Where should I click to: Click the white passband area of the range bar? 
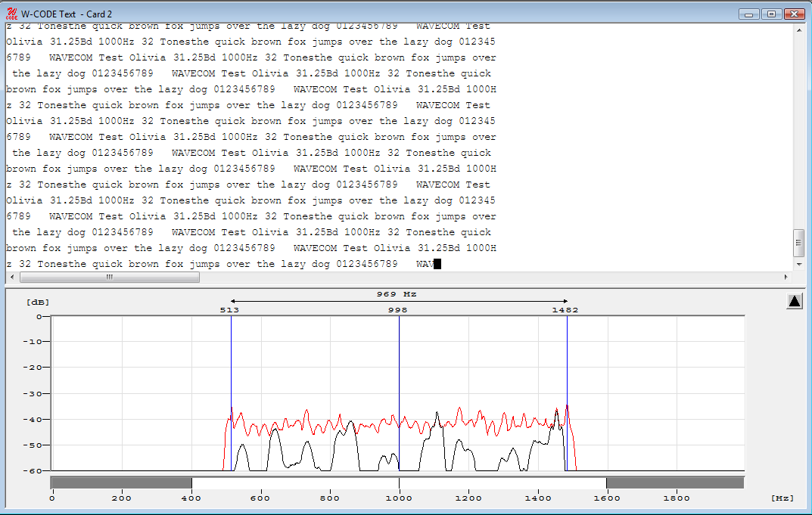(x=400, y=483)
